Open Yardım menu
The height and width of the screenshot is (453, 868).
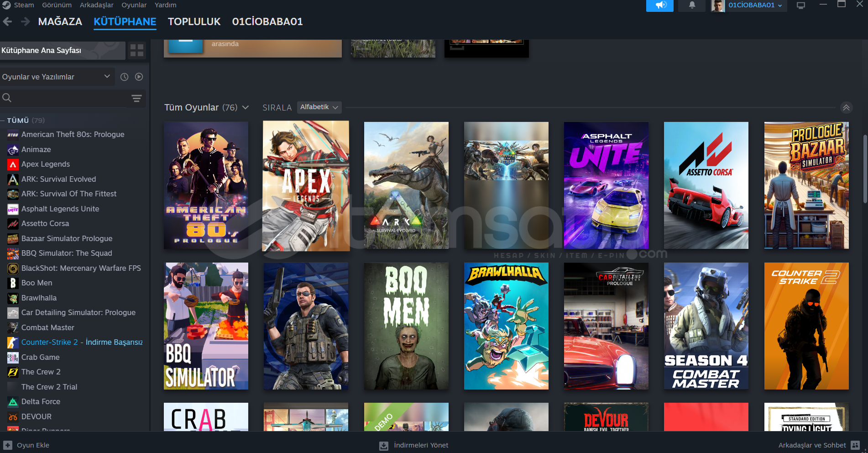click(x=165, y=5)
